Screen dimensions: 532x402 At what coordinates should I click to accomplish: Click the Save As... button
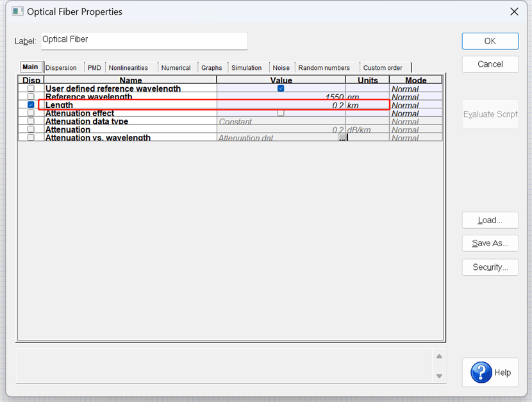[x=490, y=244]
